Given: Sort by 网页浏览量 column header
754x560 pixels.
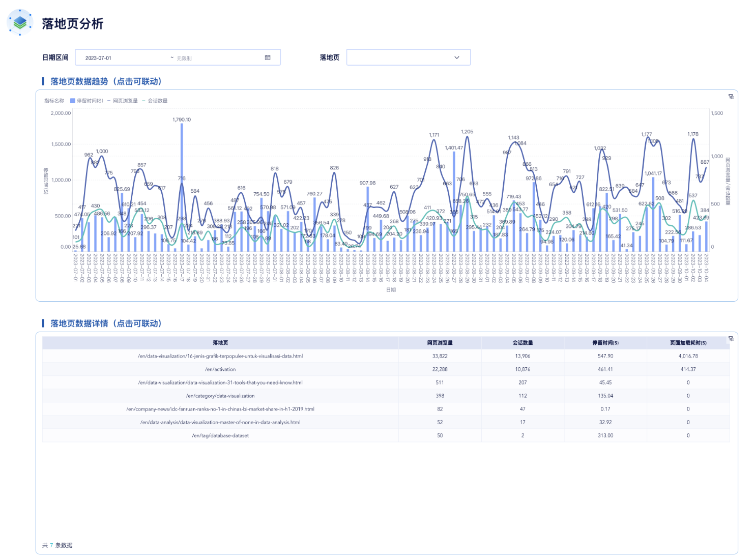Looking at the screenshot, I should pyautogui.click(x=440, y=343).
